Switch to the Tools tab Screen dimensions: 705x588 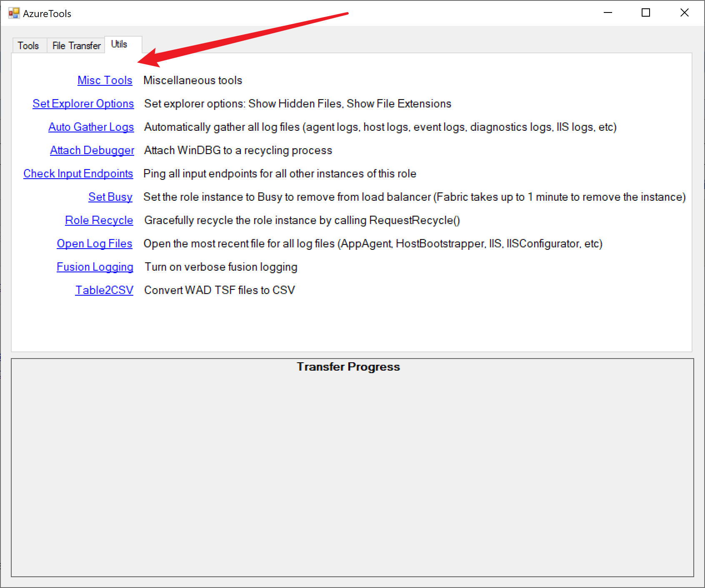pyautogui.click(x=28, y=45)
